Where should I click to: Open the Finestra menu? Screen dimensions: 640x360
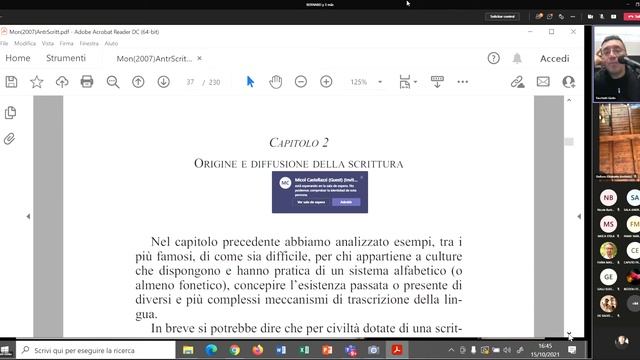[x=89, y=43]
